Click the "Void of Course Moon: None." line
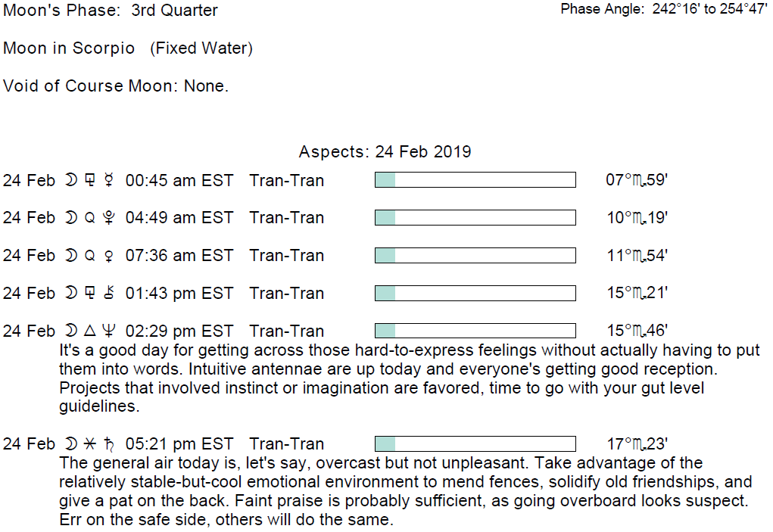The image size is (773, 532). (x=116, y=86)
